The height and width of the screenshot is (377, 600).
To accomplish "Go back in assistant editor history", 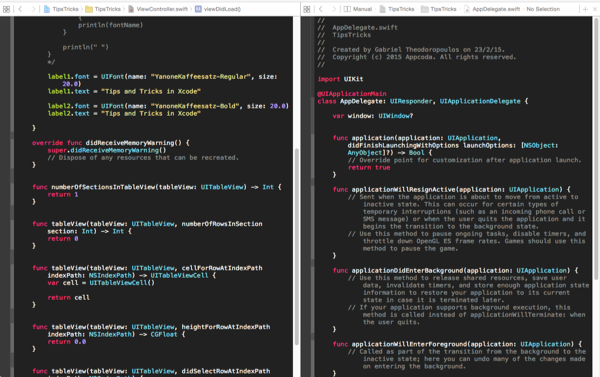I will 321,9.
